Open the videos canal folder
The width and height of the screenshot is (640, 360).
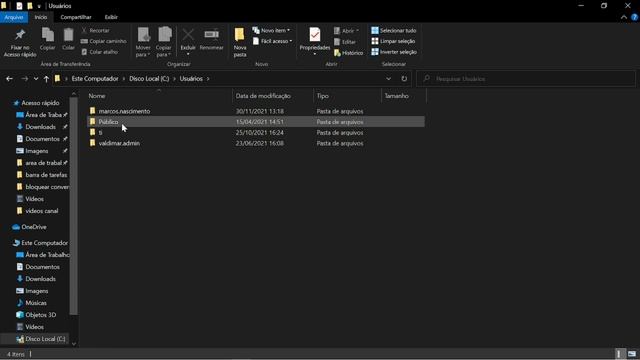tap(42, 211)
